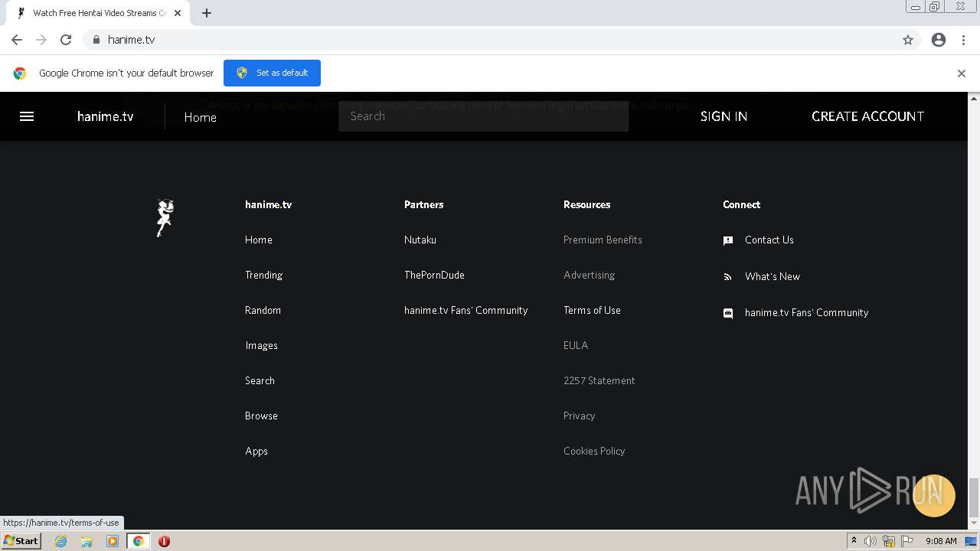The width and height of the screenshot is (980, 551).
Task: Open the footer Apps link
Action: 256,451
